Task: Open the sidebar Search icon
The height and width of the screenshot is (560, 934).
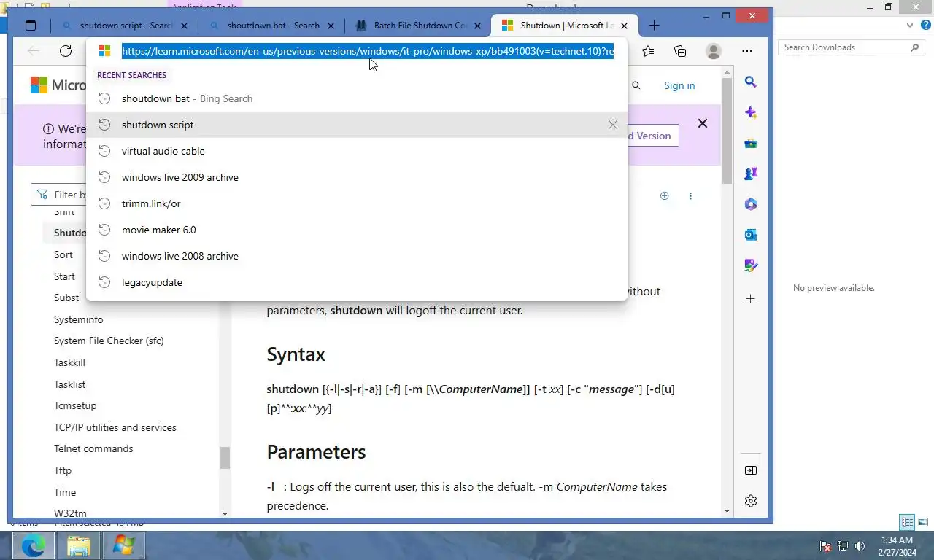Action: [751, 82]
